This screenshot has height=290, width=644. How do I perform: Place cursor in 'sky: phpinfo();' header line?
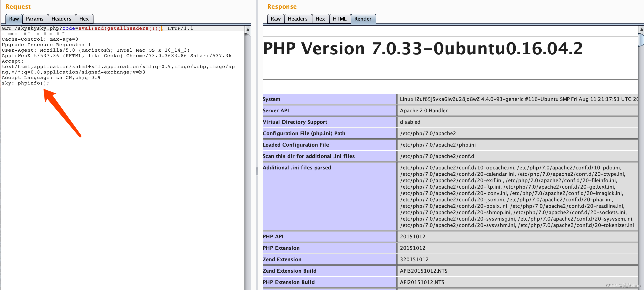coord(26,83)
